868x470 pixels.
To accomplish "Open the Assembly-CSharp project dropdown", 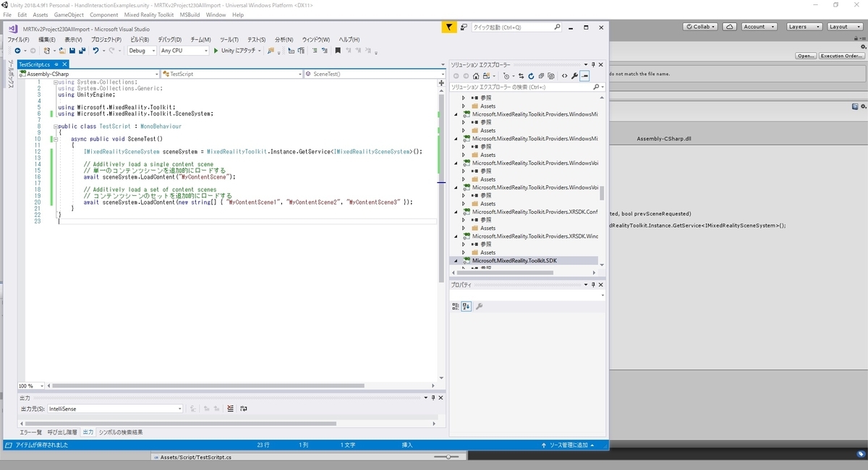I will (x=88, y=74).
